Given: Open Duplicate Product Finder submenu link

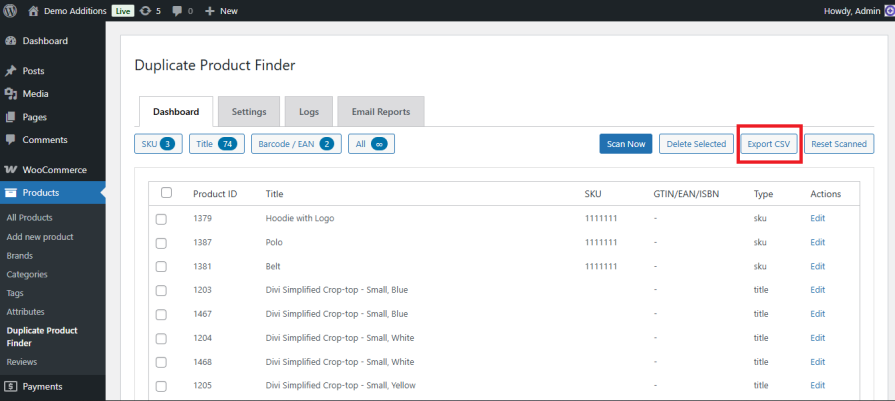Looking at the screenshot, I should click(42, 337).
